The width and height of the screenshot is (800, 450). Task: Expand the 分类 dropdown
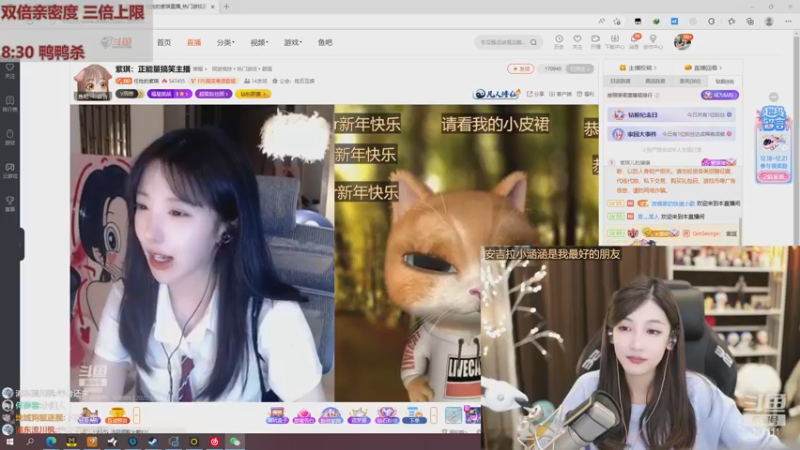(x=225, y=42)
